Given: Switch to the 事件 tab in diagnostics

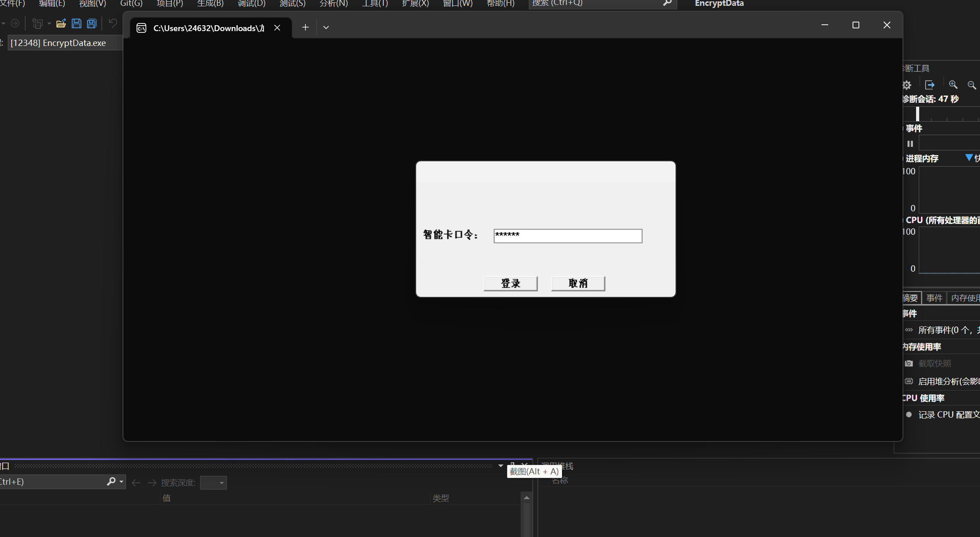Looking at the screenshot, I should (x=934, y=298).
